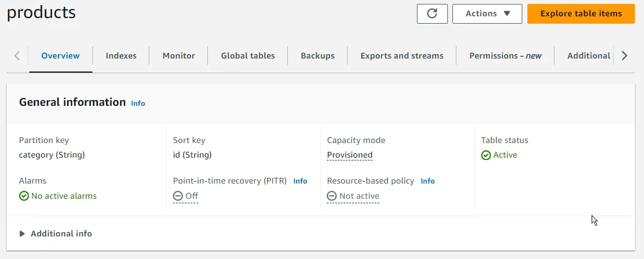The image size is (644, 259).
Task: Expand the Additional info section
Action: pos(55,234)
